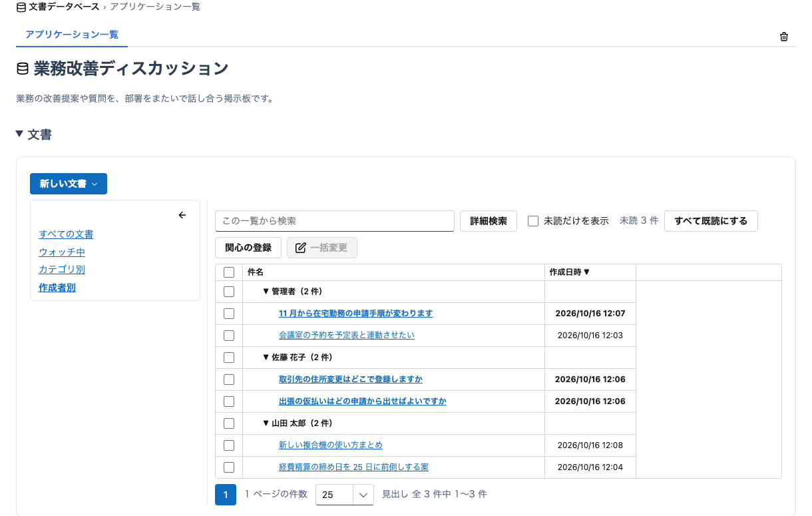Check the box for 11月から在宅勤務 row
This screenshot has height=516, width=812.
click(229, 314)
